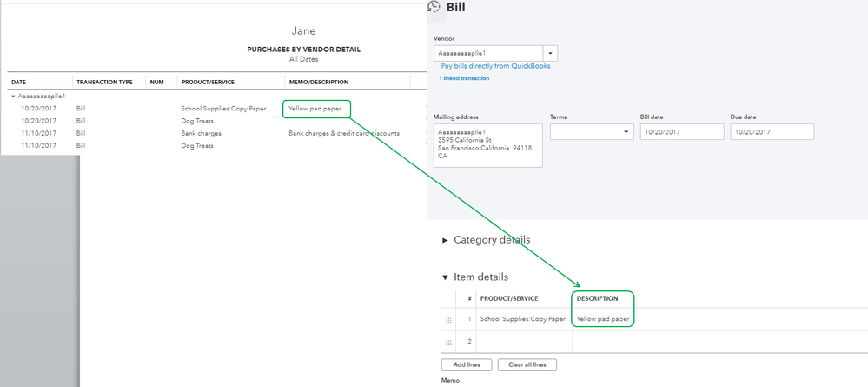
Task: Click drag handle icon for line 1
Action: [x=449, y=320]
